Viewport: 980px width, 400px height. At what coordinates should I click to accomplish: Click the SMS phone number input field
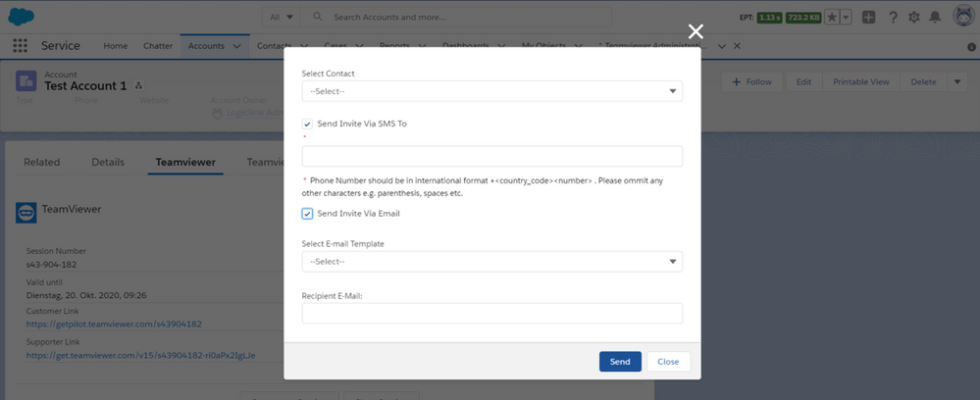491,156
